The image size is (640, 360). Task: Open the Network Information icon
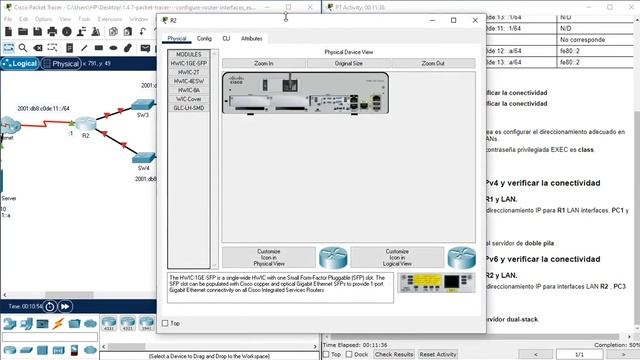(x=67, y=31)
